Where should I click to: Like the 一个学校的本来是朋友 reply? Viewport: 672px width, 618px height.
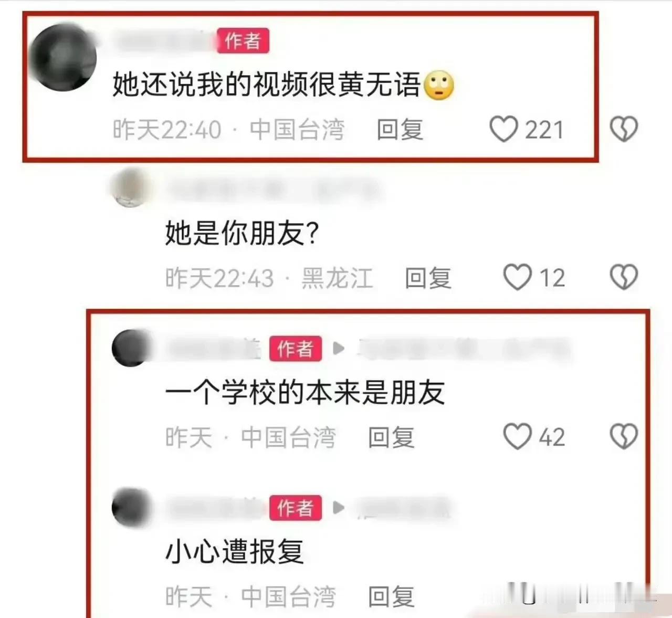click(x=518, y=437)
